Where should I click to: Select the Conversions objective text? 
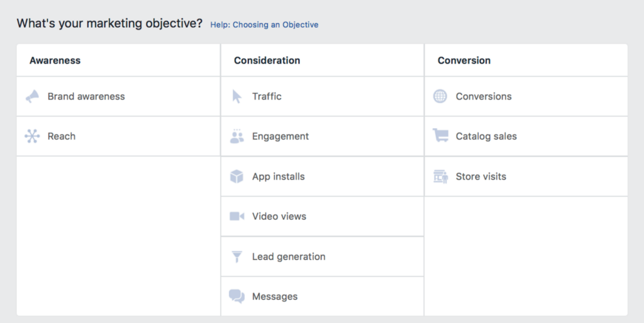pyautogui.click(x=484, y=97)
